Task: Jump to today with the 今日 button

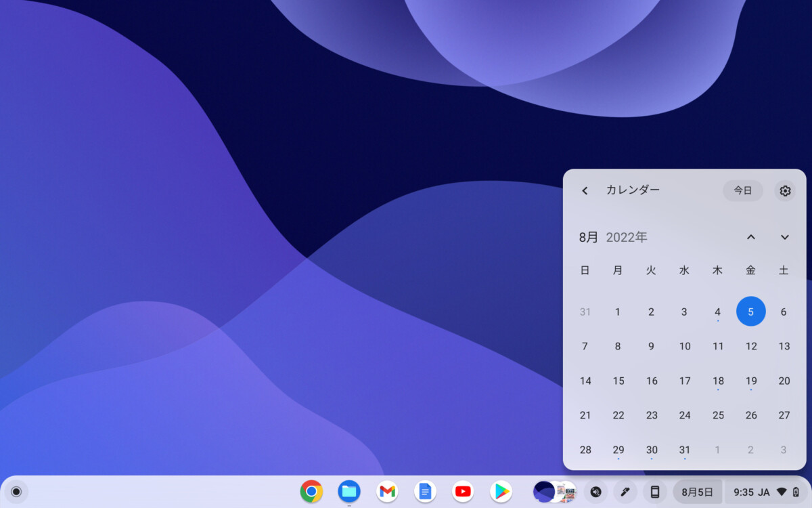Action: [x=743, y=191]
